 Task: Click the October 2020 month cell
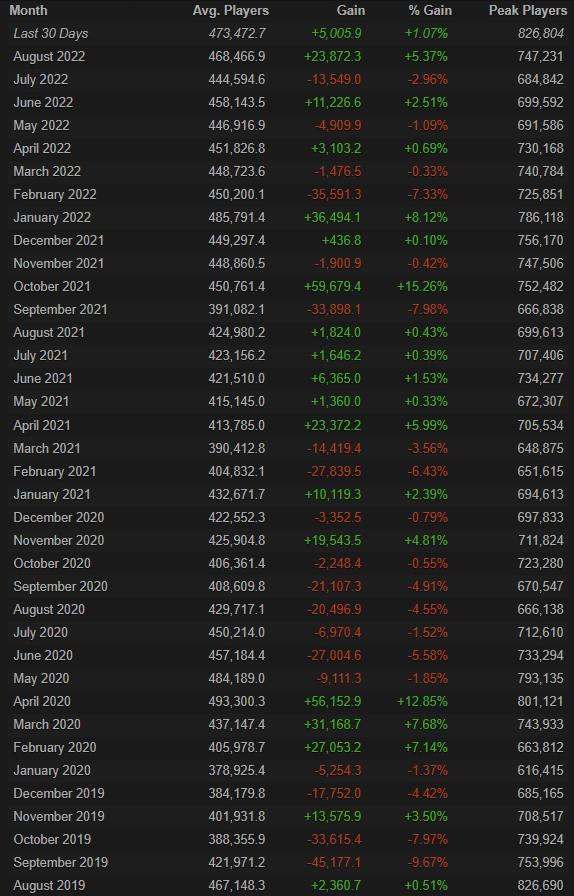tap(52, 563)
